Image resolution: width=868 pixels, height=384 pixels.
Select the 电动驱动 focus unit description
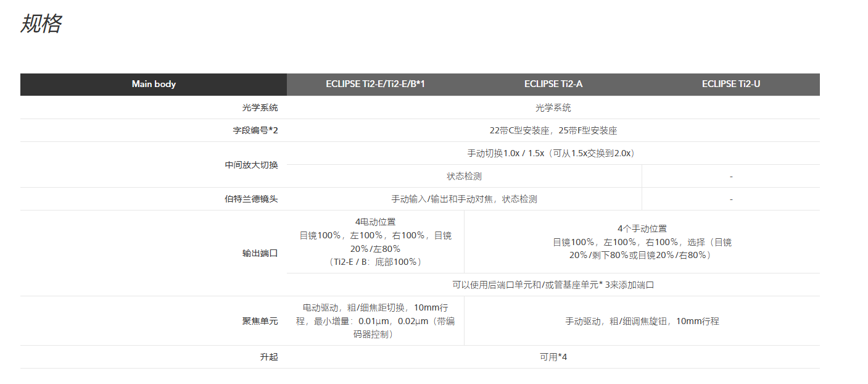pyautogui.click(x=375, y=321)
